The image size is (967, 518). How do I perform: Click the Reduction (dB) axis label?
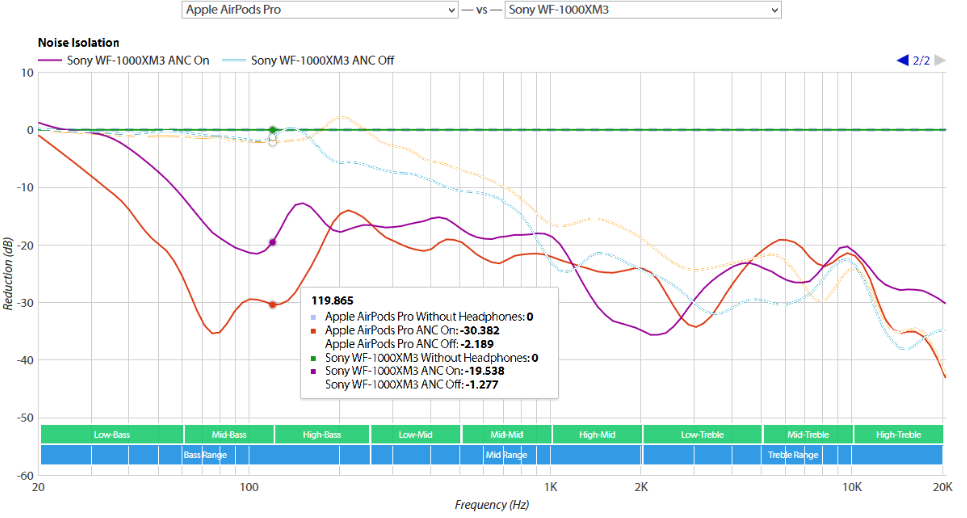(8, 273)
